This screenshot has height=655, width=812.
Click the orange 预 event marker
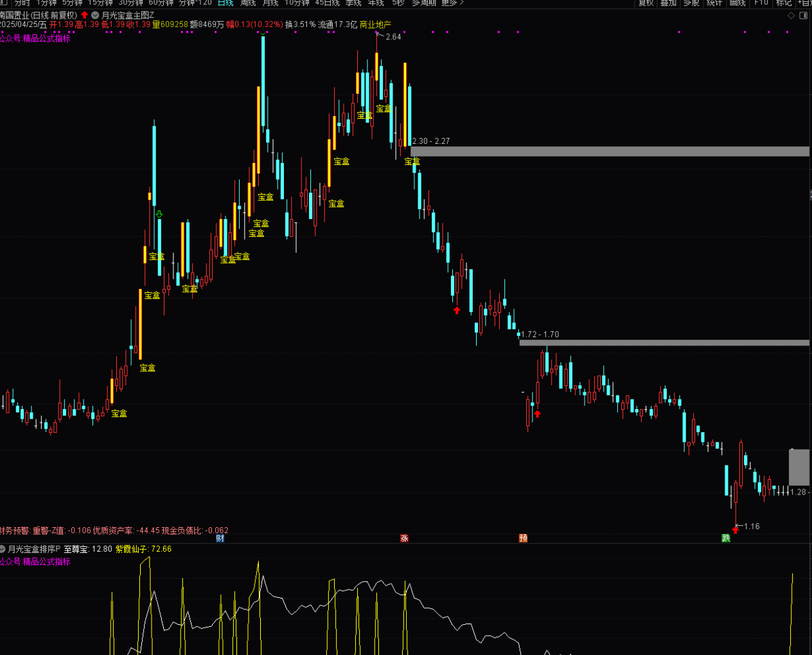point(523,538)
